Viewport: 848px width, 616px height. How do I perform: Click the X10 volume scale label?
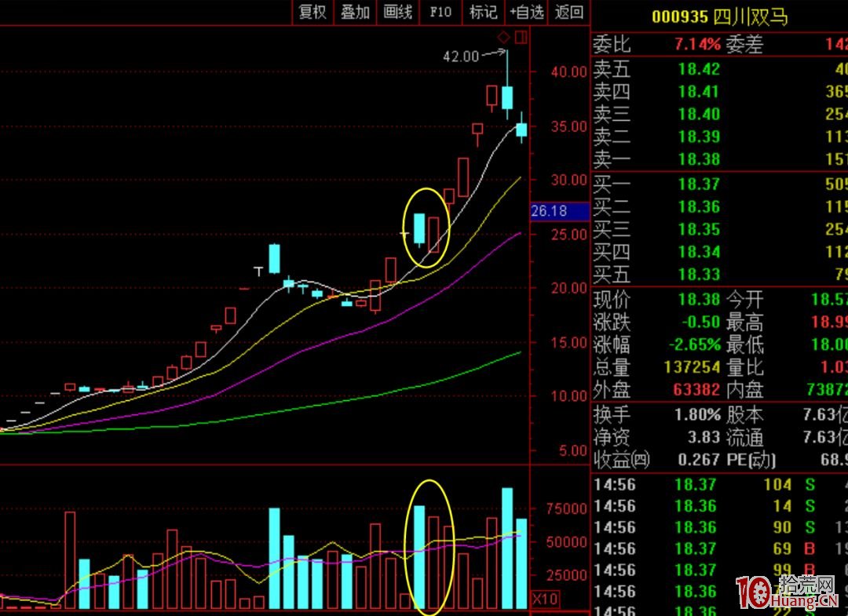pos(545,599)
